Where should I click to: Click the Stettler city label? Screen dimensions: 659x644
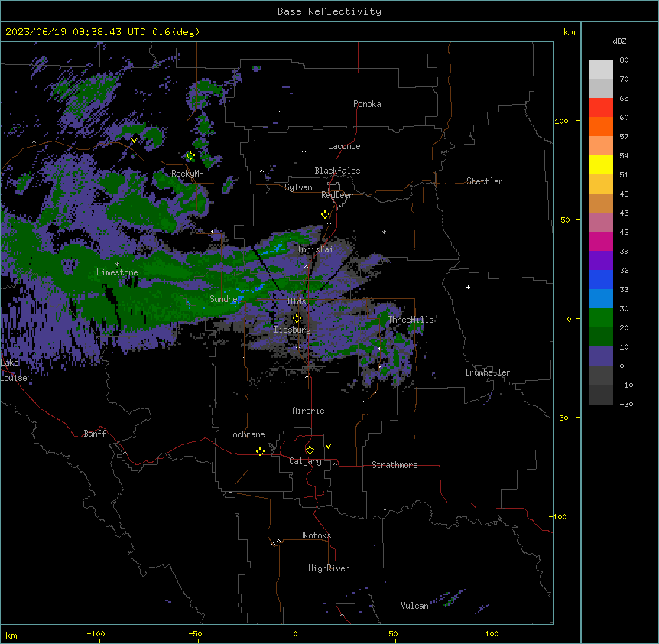coord(485,181)
